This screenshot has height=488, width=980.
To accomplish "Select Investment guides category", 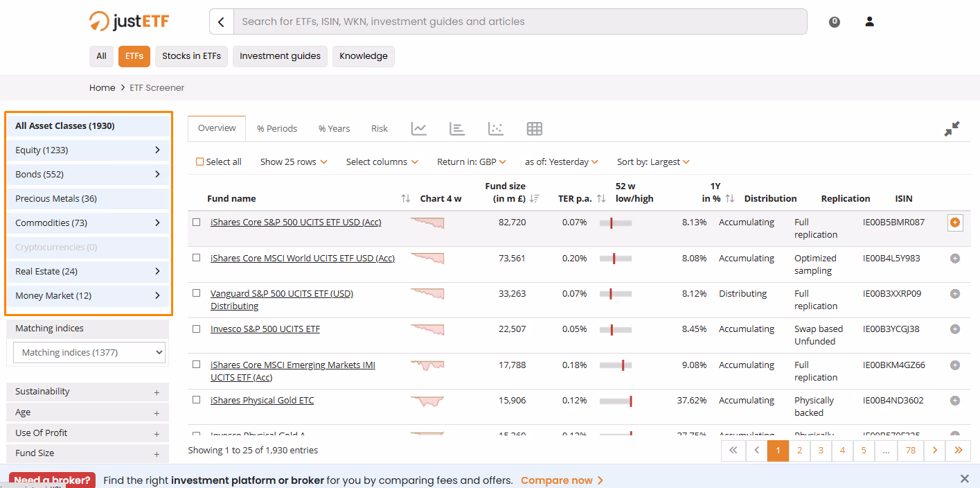I will (x=280, y=56).
